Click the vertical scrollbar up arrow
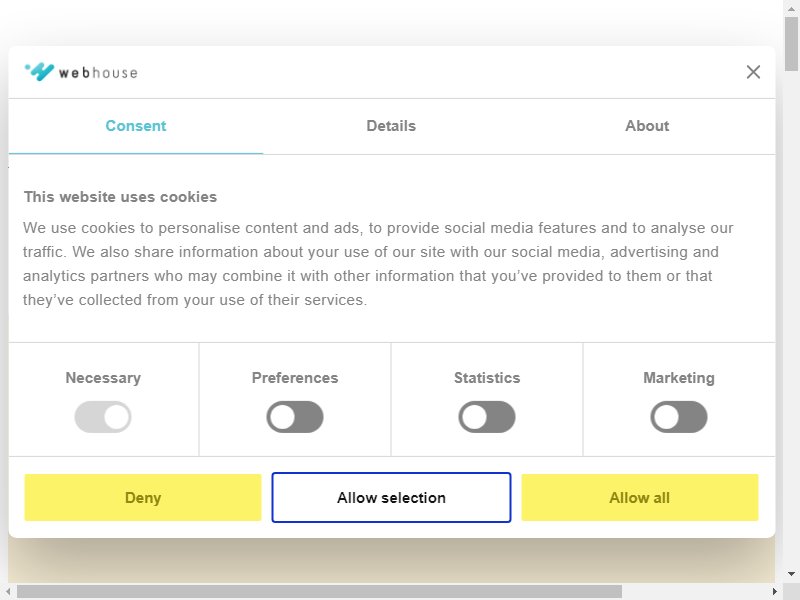 [791, 8]
